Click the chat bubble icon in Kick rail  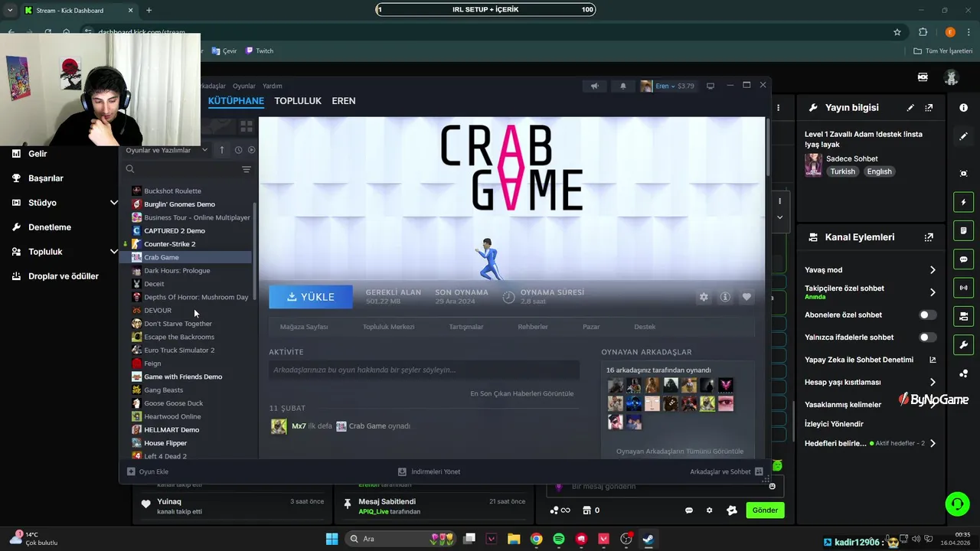click(x=963, y=259)
